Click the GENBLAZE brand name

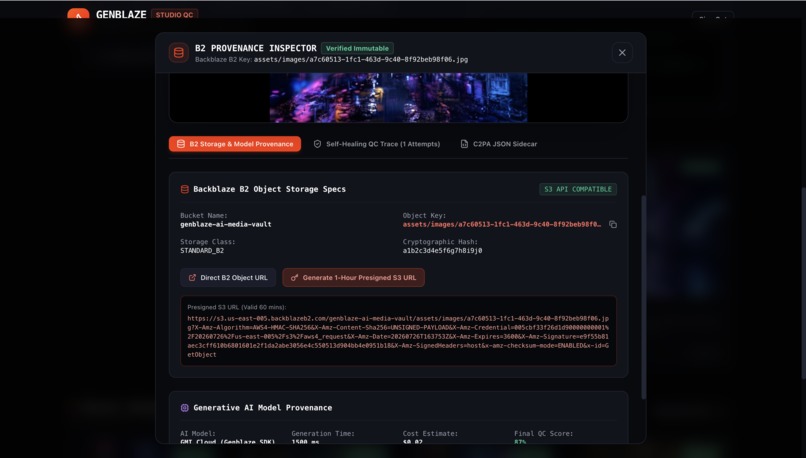[121, 14]
